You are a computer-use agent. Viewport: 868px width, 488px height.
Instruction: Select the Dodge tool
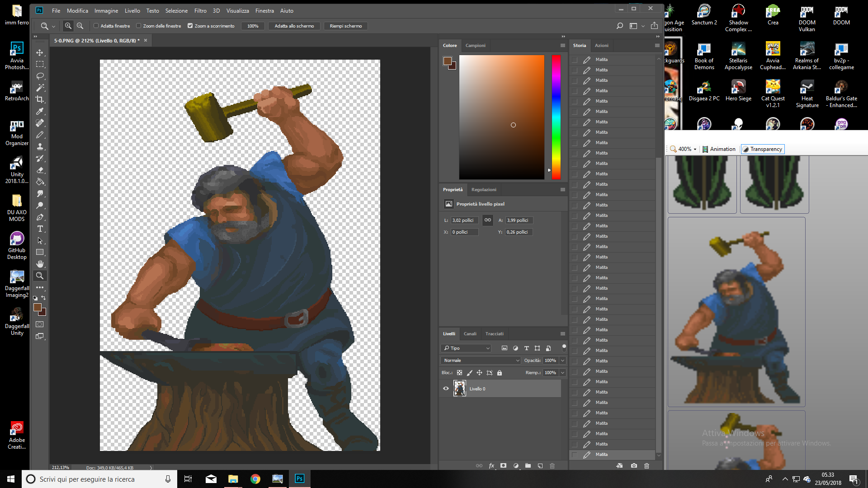(x=40, y=205)
